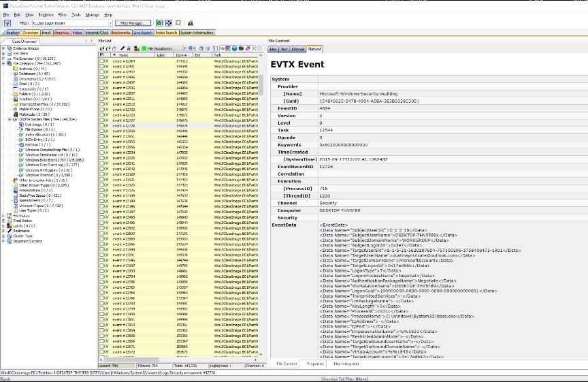Open the Evidence menu

tap(46, 15)
